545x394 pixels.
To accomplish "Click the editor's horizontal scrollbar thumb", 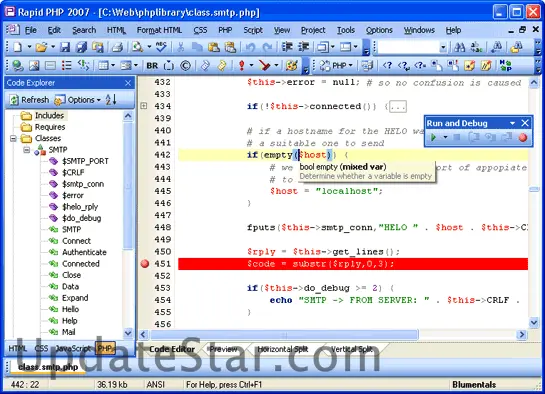I will (284, 335).
